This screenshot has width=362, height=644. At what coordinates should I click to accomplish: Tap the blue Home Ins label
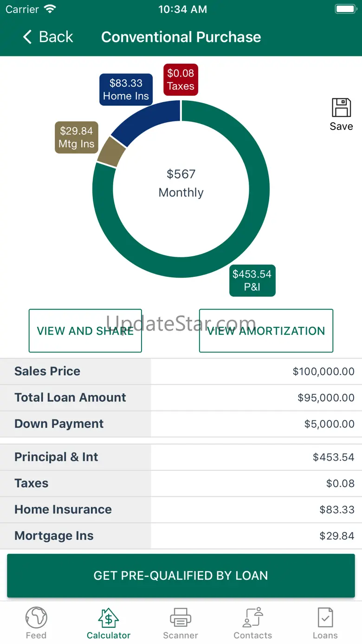click(126, 90)
